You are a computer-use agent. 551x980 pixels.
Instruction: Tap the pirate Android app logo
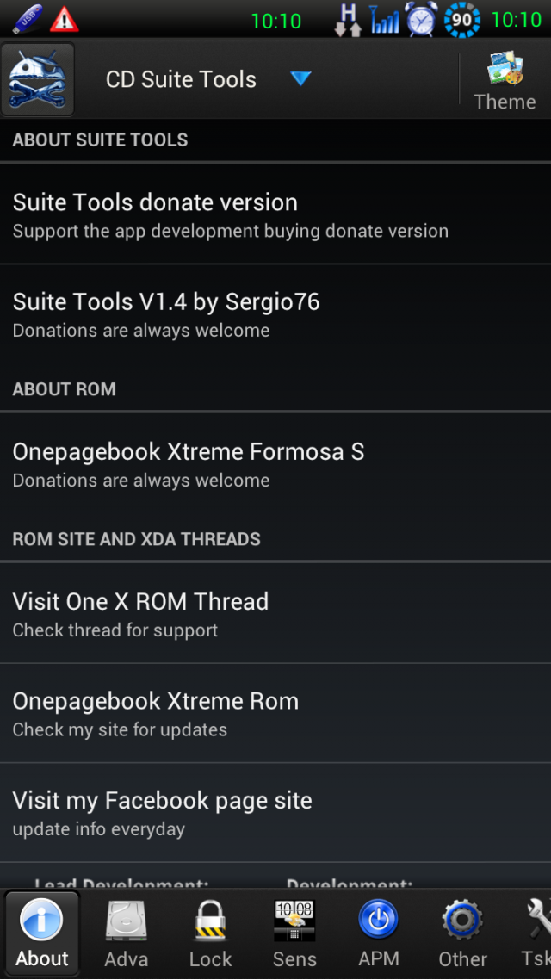coord(38,79)
